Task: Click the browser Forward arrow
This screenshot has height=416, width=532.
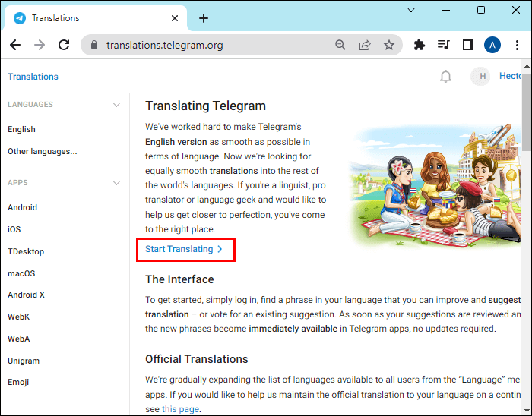Action: (x=40, y=45)
